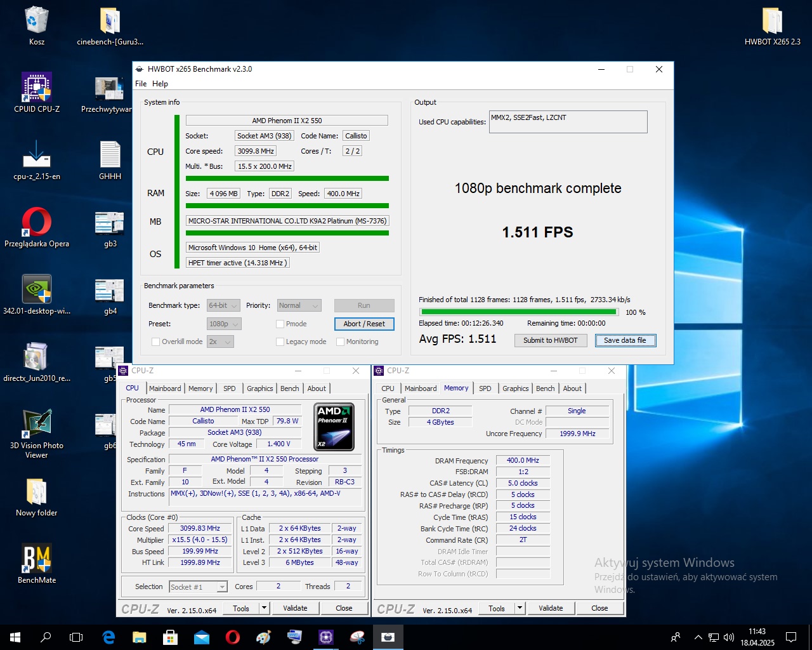Viewport: 812px width, 650px height.
Task: Click the Abort / Reset button
Action: 364,324
